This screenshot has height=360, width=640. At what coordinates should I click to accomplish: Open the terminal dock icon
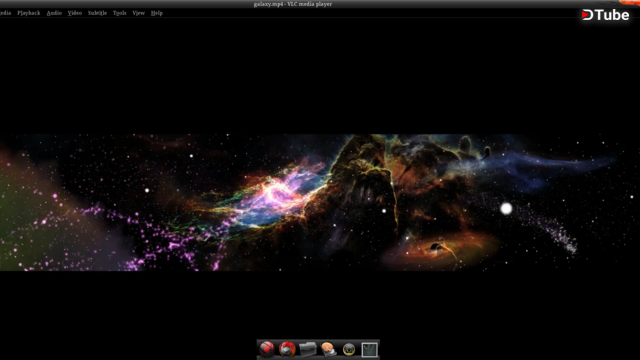tap(369, 350)
